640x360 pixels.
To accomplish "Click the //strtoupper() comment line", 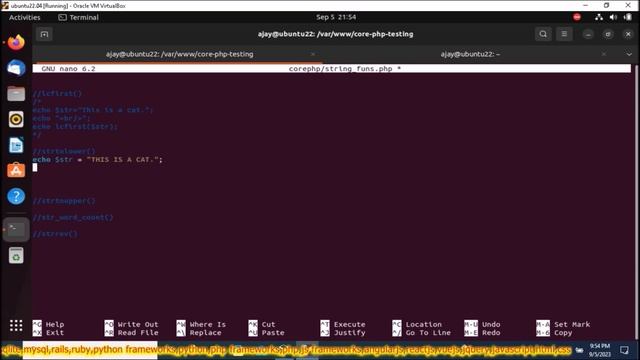I will (64, 201).
